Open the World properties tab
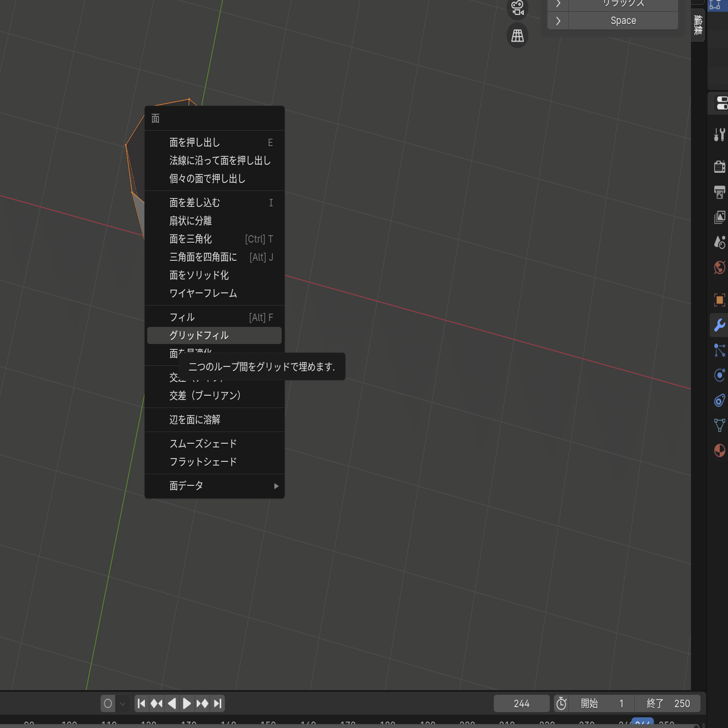 (719, 267)
